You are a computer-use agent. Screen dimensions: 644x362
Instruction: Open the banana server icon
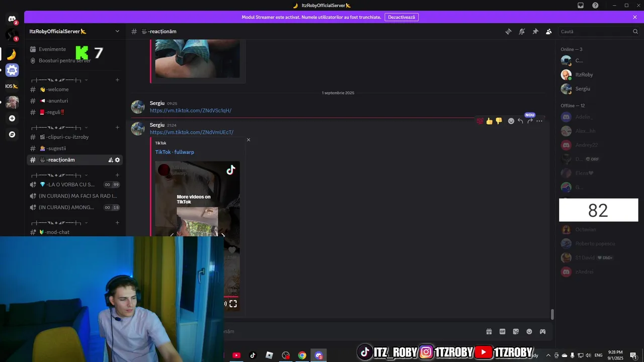point(12,54)
